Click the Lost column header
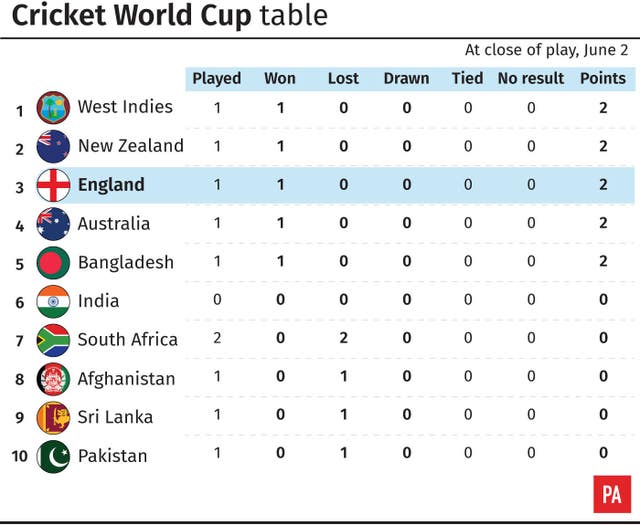This screenshot has height=525, width=640. point(343,78)
